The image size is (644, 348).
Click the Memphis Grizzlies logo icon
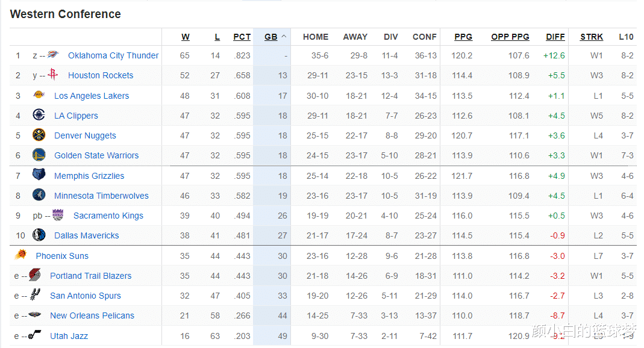click(39, 175)
